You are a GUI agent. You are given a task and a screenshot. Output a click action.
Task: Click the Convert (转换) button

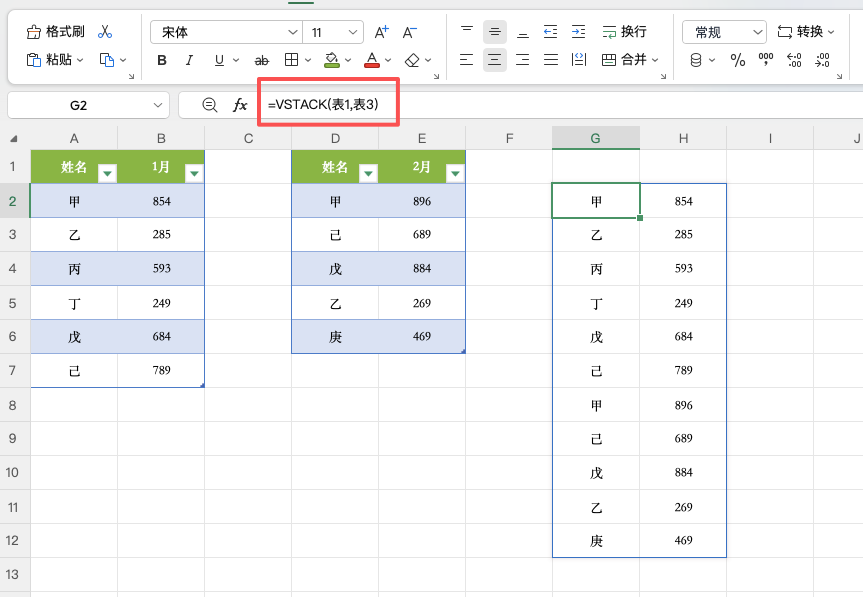tap(800, 32)
